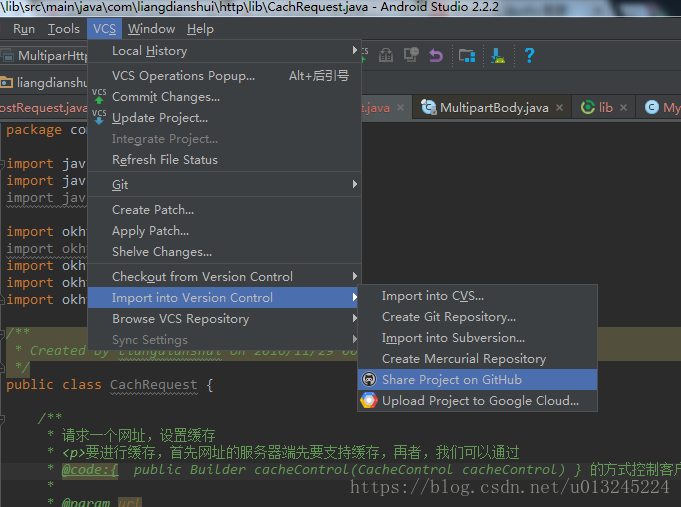Click the @code:{ tag in javadoc
The width and height of the screenshot is (681, 507).
89,470
